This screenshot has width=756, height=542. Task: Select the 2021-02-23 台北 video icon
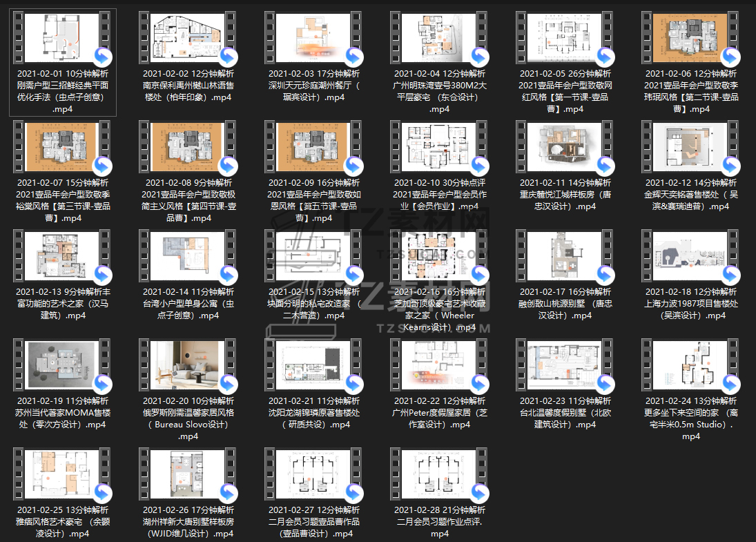click(565, 365)
